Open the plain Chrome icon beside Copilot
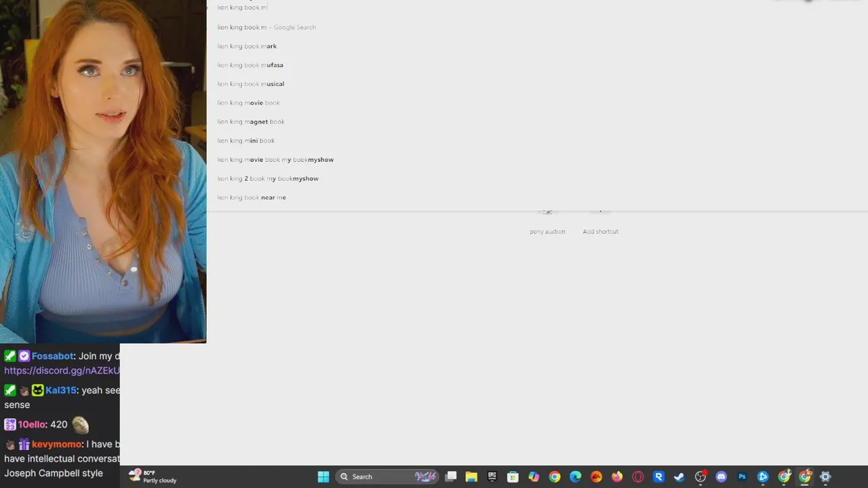This screenshot has width=868, height=488. (x=555, y=476)
